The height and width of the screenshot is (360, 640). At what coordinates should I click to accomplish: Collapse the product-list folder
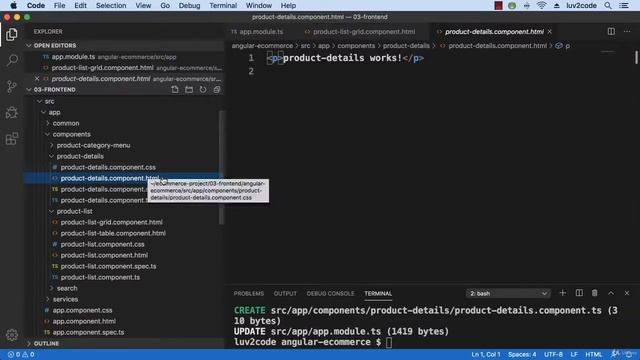tap(51, 211)
